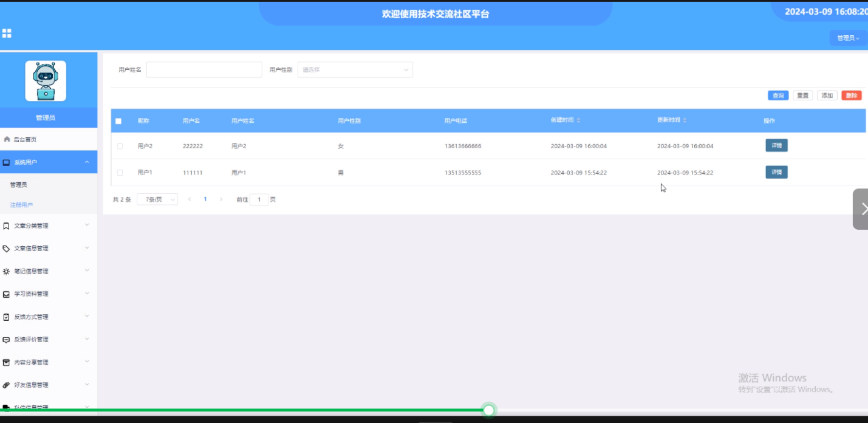Expand 内容分享管理 chevron
The height and width of the screenshot is (423, 868).
(87, 361)
